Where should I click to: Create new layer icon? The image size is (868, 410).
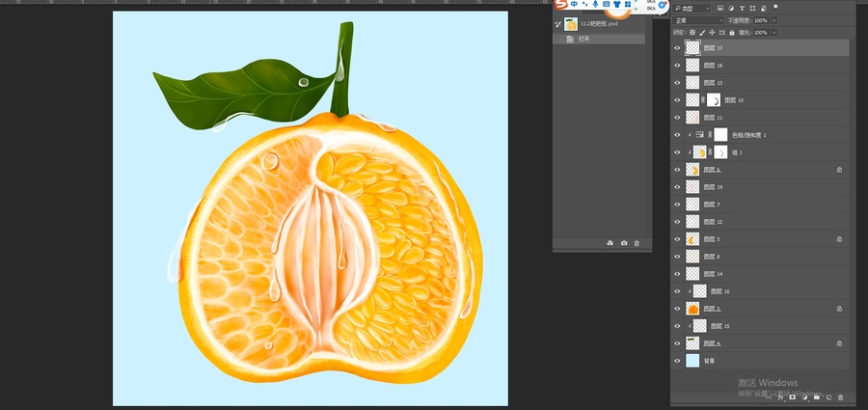click(828, 397)
